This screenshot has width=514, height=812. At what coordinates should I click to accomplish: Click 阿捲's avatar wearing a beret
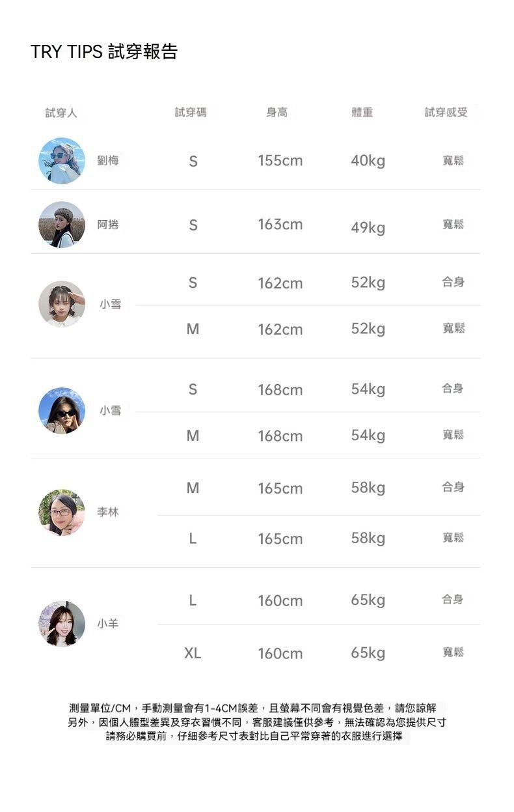pos(62,225)
